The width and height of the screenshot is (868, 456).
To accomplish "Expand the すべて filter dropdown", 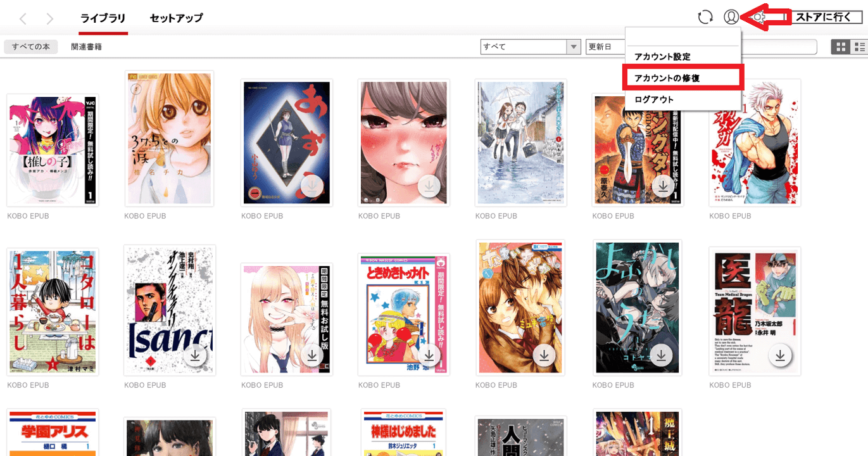I will pyautogui.click(x=573, y=47).
